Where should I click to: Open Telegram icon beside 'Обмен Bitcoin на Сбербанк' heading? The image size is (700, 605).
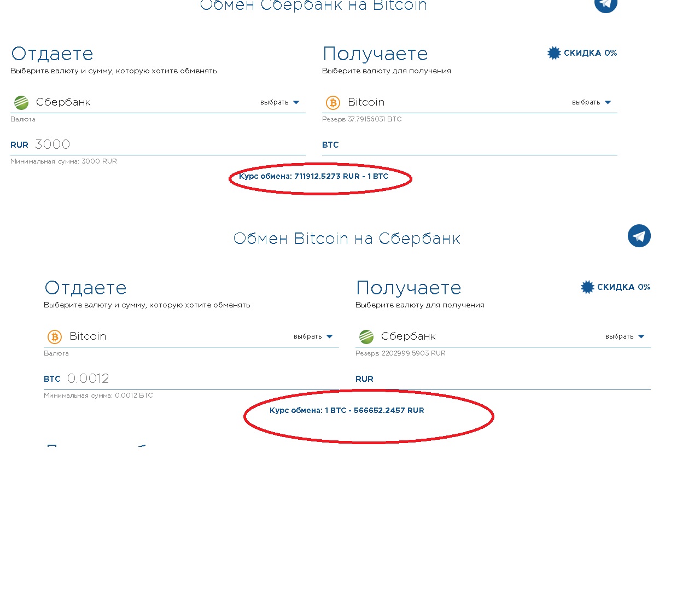[x=639, y=236]
